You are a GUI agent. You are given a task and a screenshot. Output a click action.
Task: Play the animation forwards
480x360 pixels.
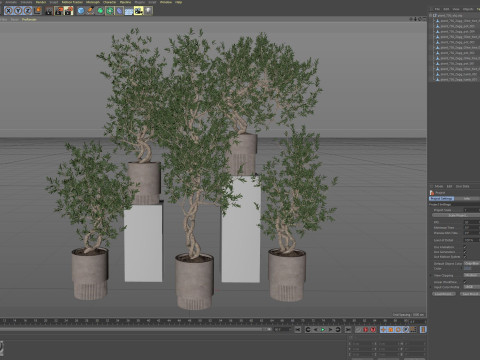(323, 329)
